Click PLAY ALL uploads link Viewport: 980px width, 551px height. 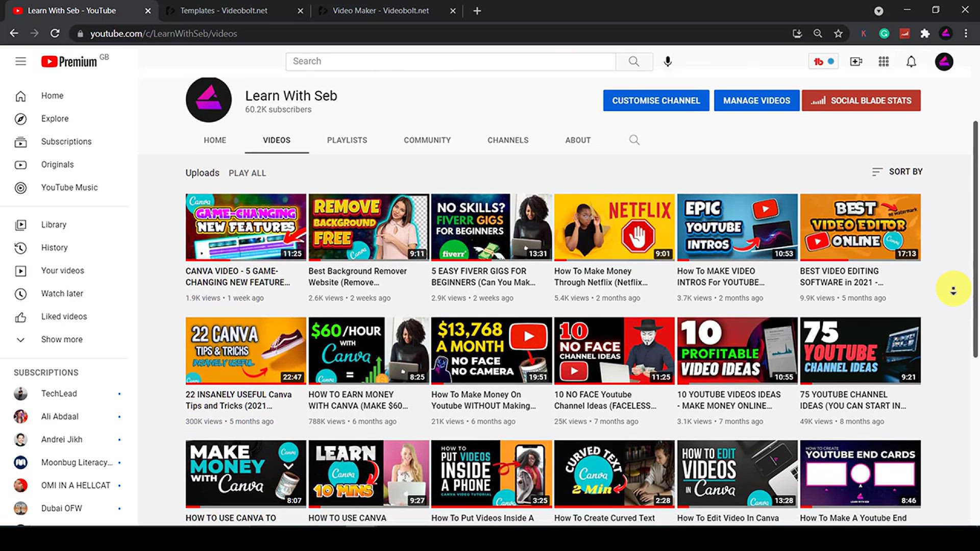[247, 173]
